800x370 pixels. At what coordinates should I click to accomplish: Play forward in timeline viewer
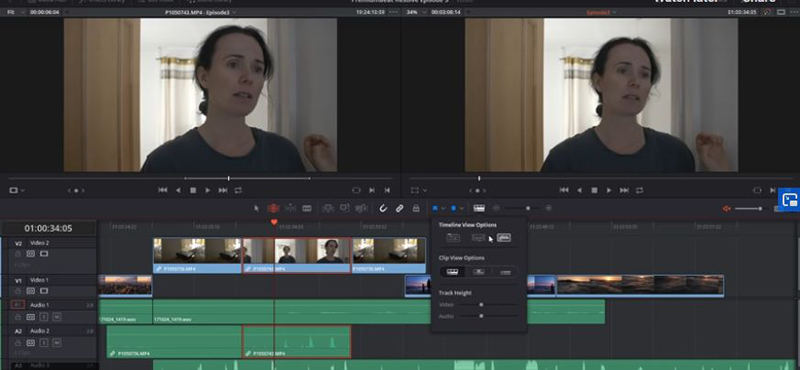609,190
